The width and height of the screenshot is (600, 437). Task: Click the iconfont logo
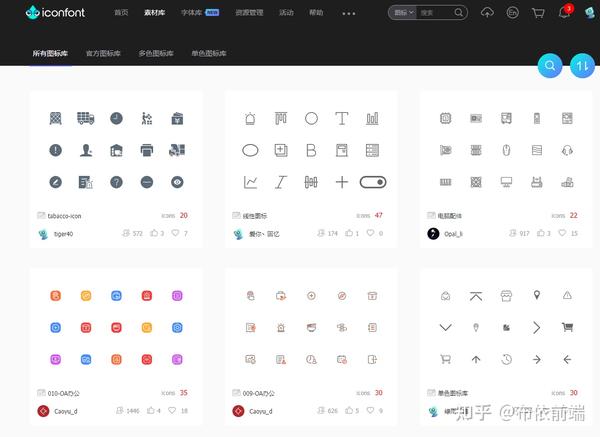click(55, 13)
